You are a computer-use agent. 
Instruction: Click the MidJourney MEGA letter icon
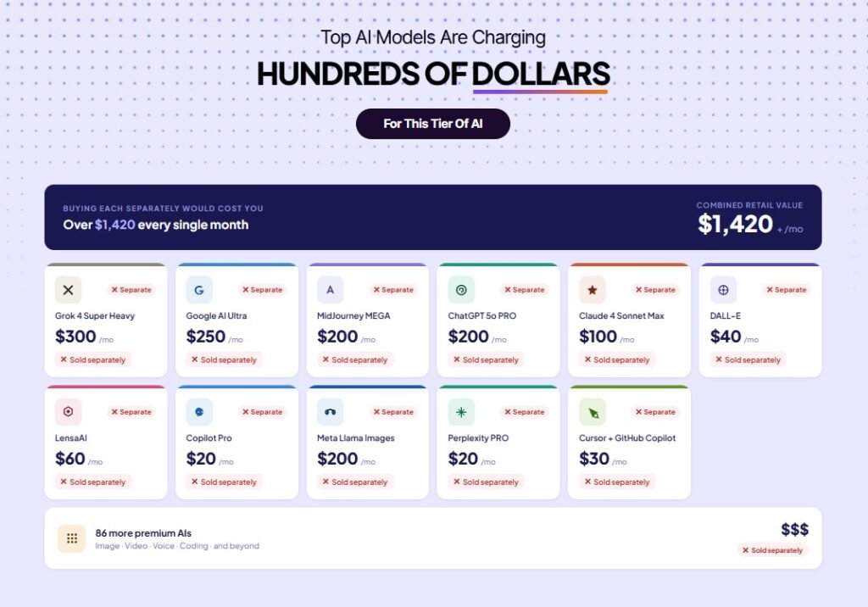pyautogui.click(x=330, y=290)
